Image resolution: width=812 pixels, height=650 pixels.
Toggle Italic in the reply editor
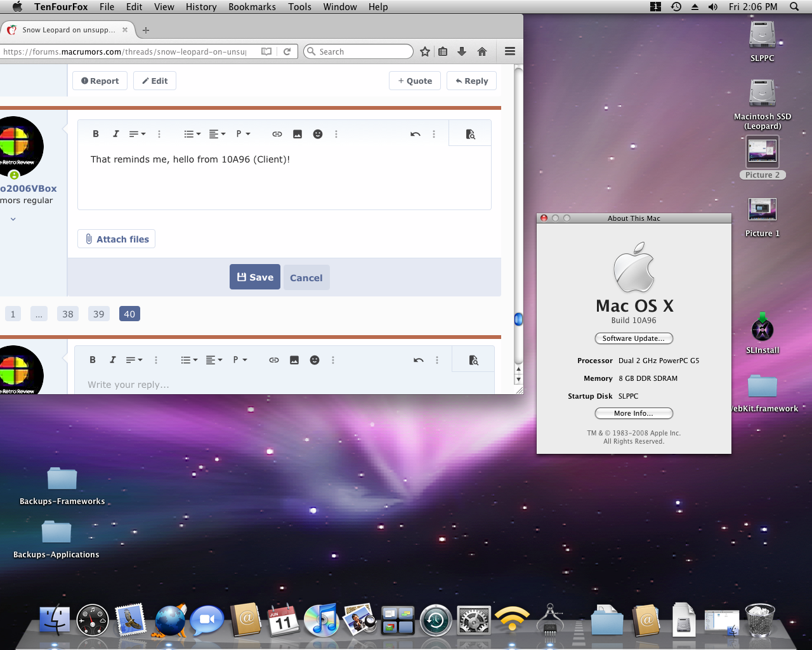point(112,360)
